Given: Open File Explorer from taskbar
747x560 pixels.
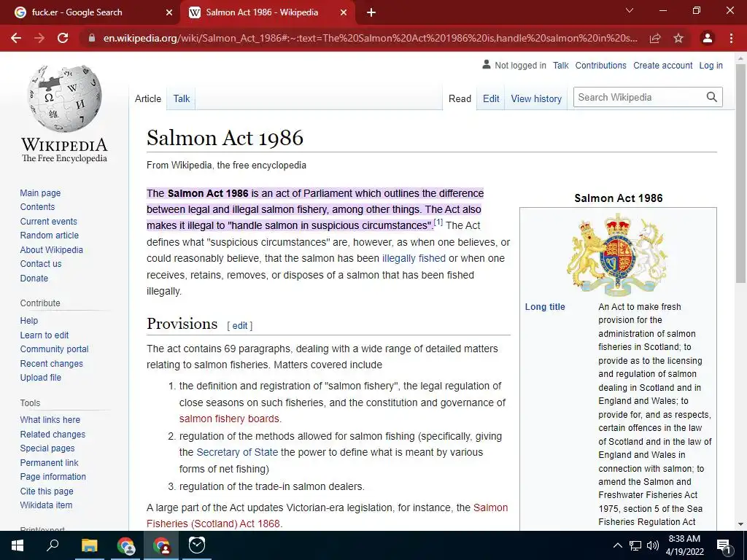Looking at the screenshot, I should [89, 545].
